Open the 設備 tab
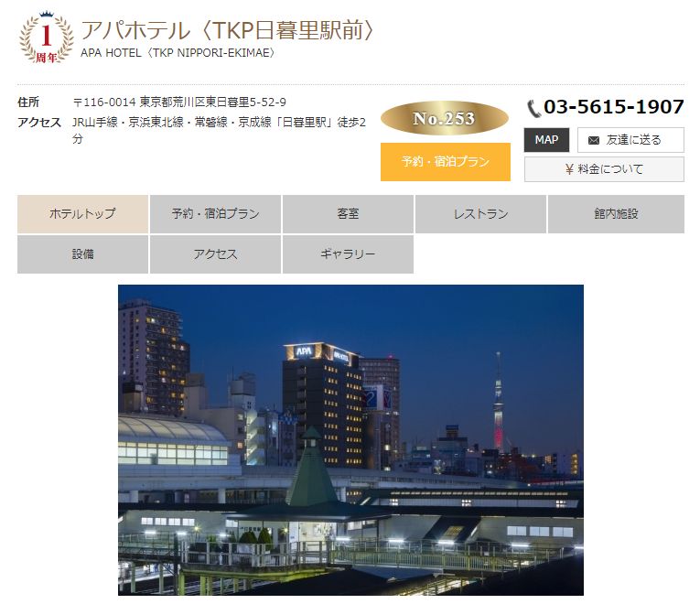Viewport: 700px width, 604px height. pyautogui.click(x=82, y=254)
